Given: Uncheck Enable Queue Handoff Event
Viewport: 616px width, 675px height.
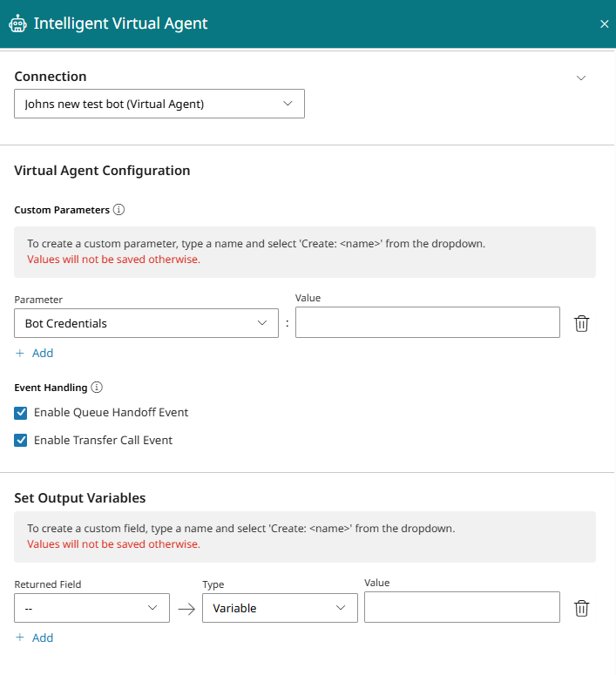Looking at the screenshot, I should coord(21,413).
